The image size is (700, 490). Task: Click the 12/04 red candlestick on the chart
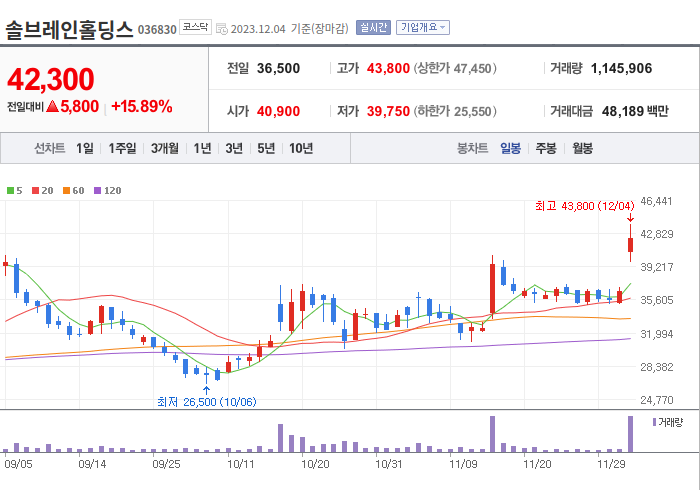630,243
